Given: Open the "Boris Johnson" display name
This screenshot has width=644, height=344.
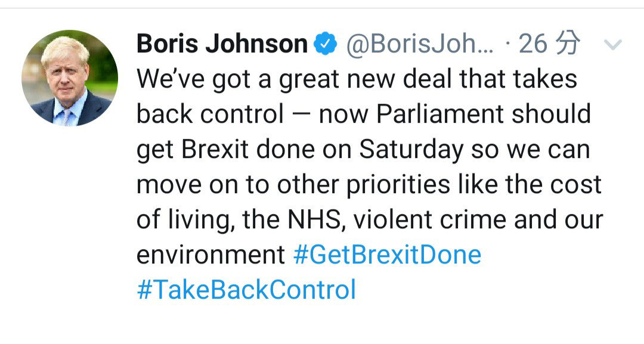Looking at the screenshot, I should (222, 44).
